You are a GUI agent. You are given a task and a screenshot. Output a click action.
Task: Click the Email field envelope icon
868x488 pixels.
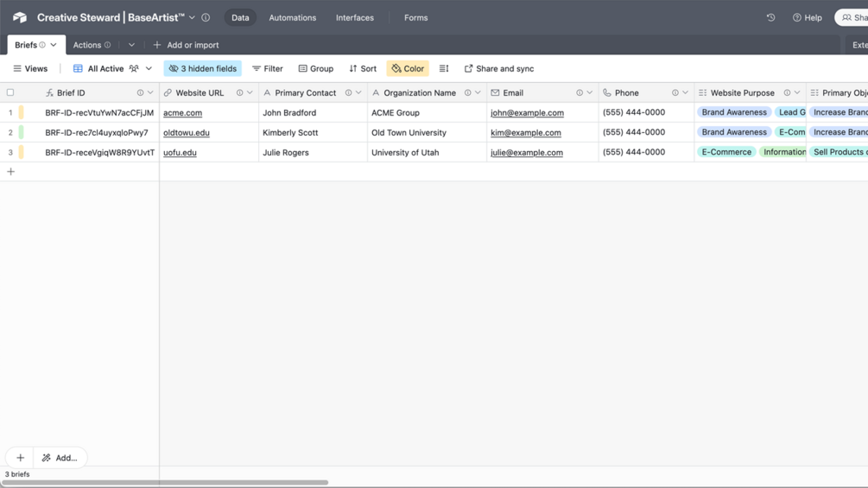(495, 93)
